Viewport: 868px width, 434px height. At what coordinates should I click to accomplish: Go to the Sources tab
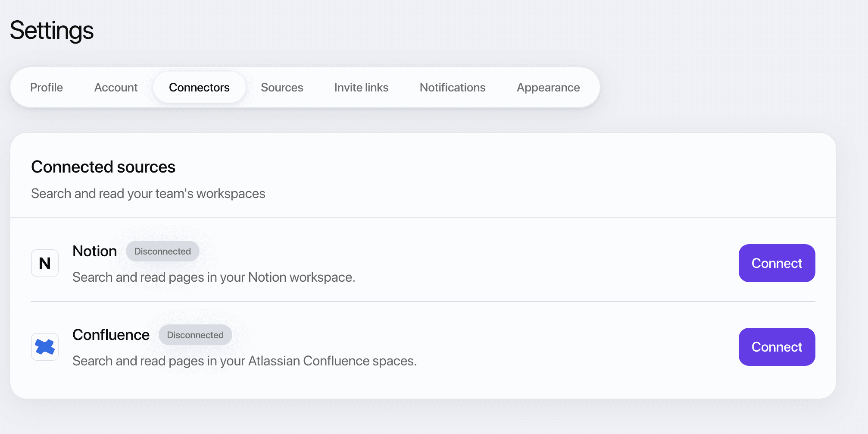pos(282,87)
